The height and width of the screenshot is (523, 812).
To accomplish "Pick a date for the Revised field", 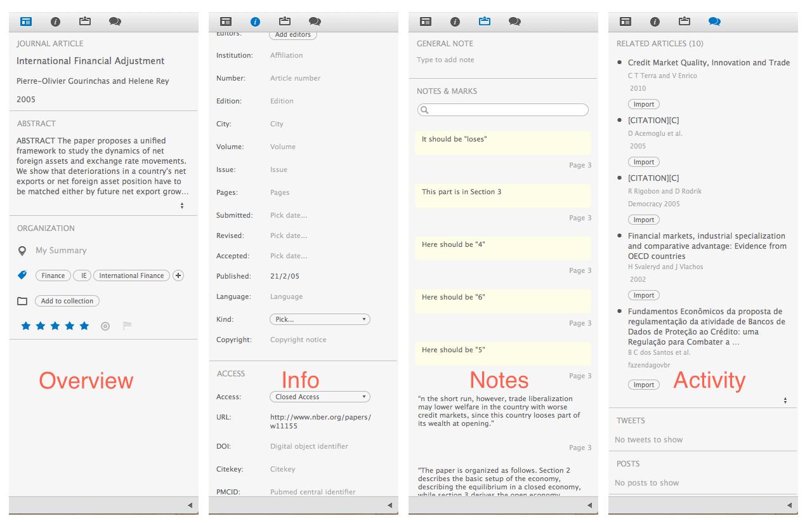I will tap(289, 235).
